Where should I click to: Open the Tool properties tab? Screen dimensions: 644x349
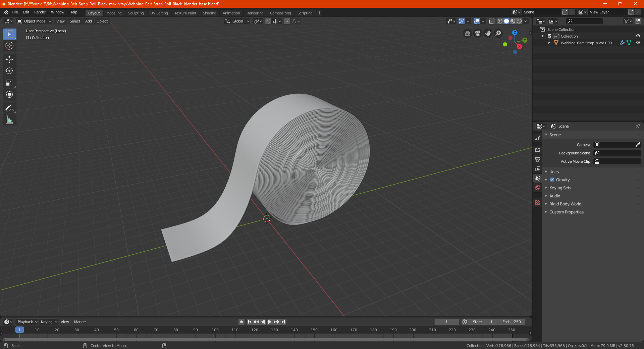coord(538,138)
